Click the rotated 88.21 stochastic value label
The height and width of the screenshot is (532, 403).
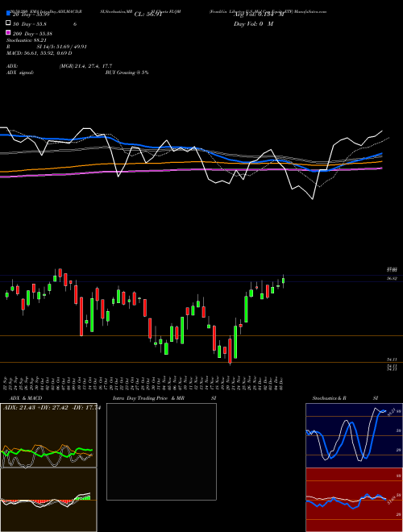tap(390, 412)
